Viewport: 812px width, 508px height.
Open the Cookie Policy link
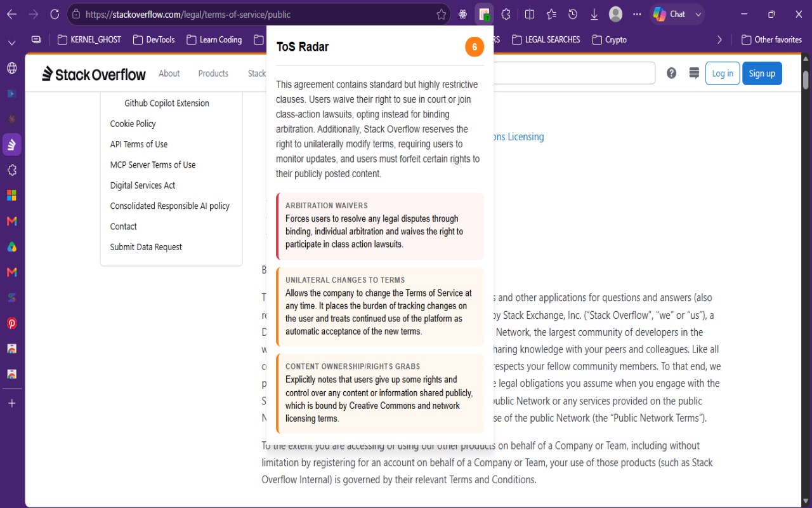pos(133,124)
